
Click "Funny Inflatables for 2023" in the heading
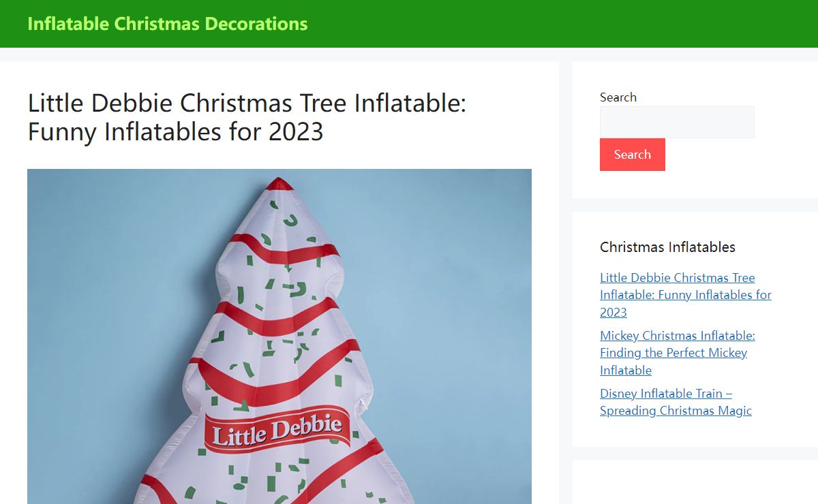point(175,131)
